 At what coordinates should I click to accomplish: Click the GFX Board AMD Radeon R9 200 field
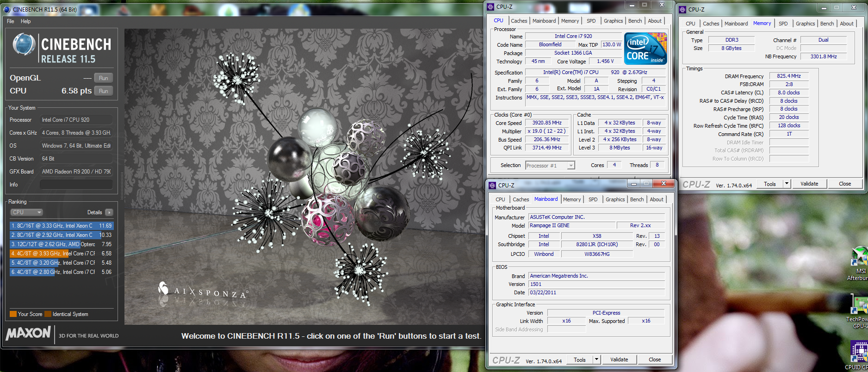(x=76, y=172)
